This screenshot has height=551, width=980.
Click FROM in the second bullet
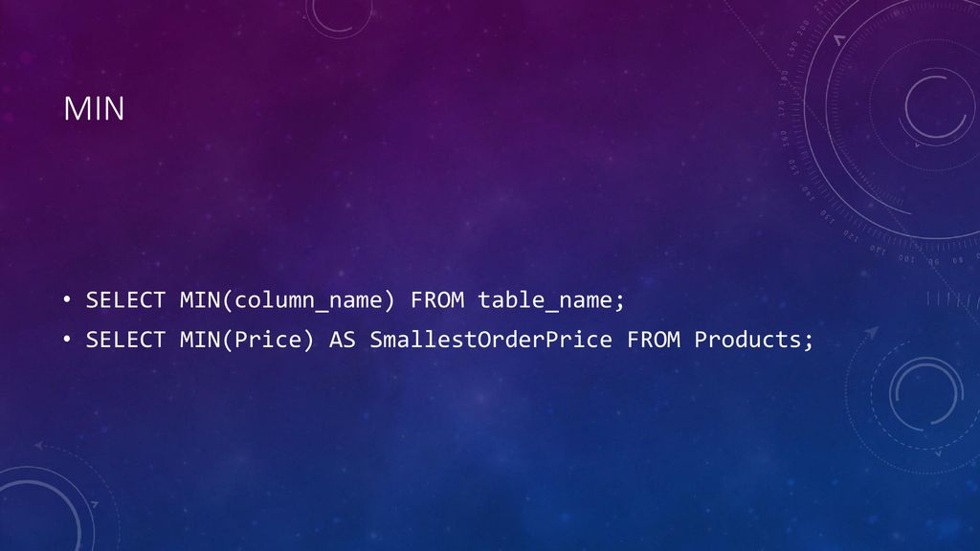[x=654, y=340]
